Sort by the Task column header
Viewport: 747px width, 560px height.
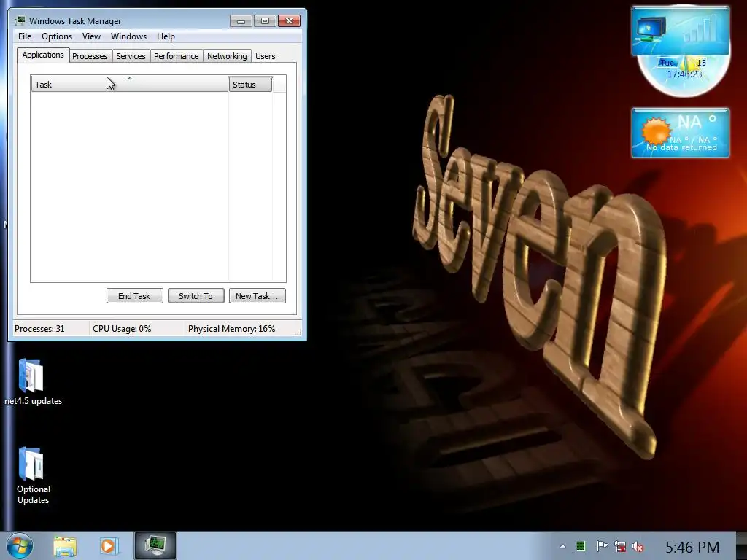[130, 84]
